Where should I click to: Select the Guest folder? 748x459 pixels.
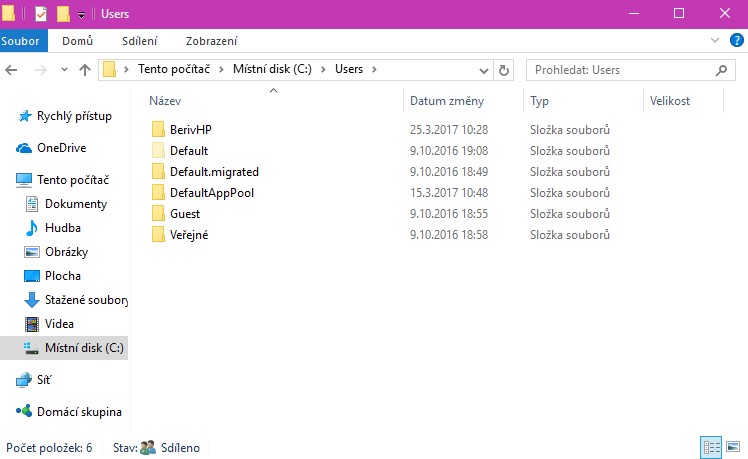(x=185, y=214)
